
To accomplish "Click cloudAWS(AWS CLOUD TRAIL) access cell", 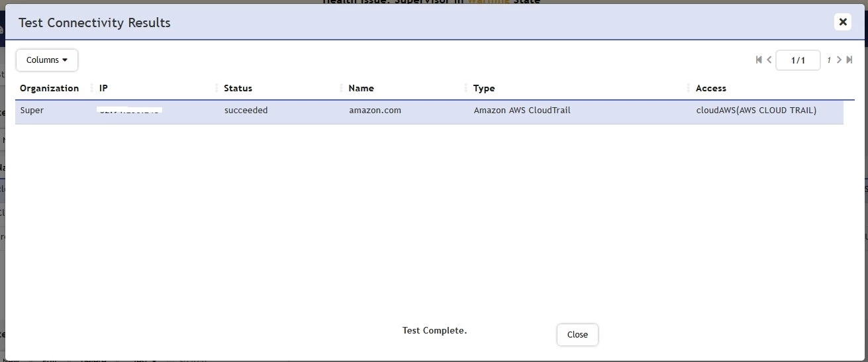I will [756, 111].
